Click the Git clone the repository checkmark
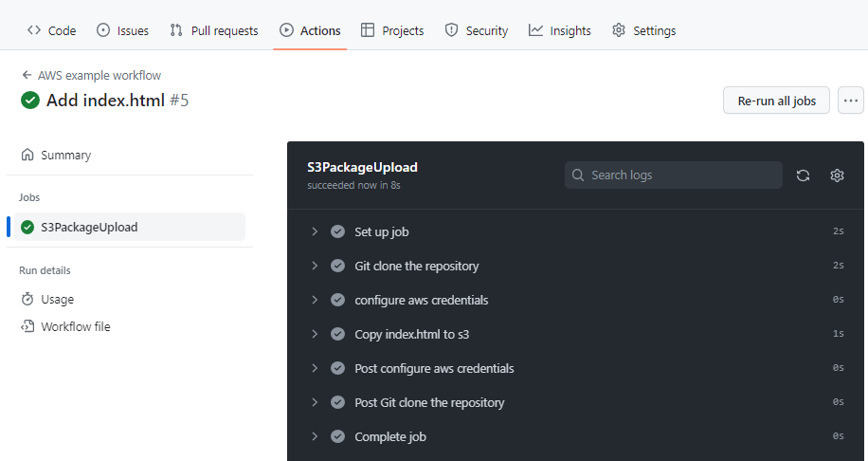The image size is (868, 461). click(x=337, y=266)
